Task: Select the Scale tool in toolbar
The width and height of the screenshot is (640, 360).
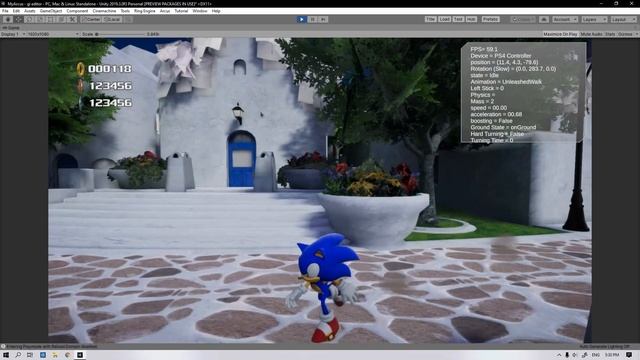Action: click(40, 19)
